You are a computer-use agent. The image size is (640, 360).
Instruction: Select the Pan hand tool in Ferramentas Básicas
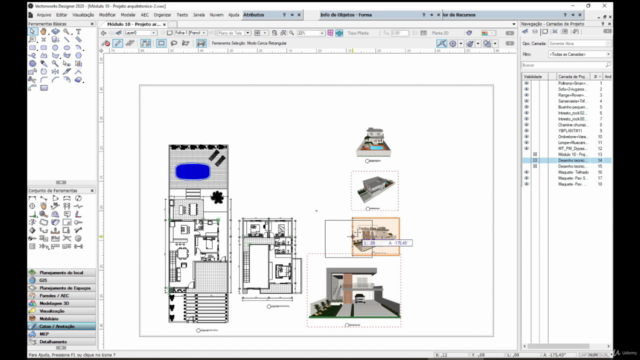(44, 31)
